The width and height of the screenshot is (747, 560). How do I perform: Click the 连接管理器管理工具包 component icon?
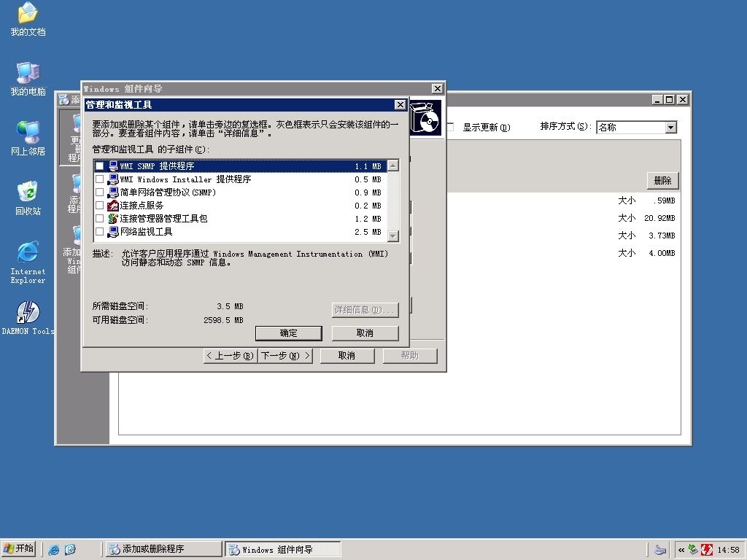[113, 219]
